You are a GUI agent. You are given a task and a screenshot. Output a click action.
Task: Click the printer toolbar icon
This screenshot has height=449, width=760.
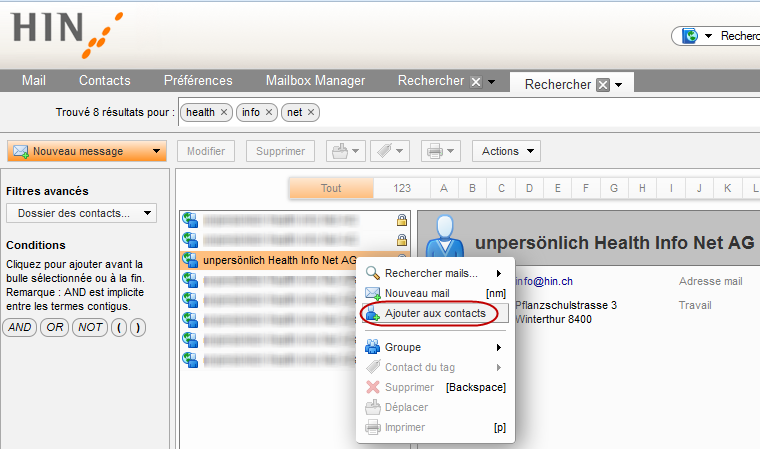tap(435, 151)
